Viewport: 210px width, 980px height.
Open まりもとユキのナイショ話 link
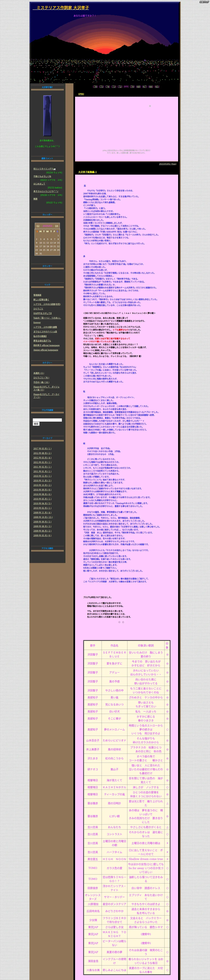point(45,332)
